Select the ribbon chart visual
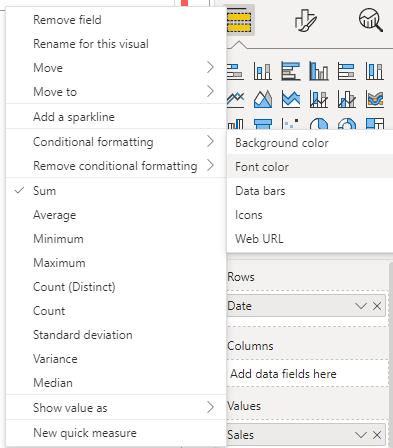The image size is (393, 448). point(375,99)
